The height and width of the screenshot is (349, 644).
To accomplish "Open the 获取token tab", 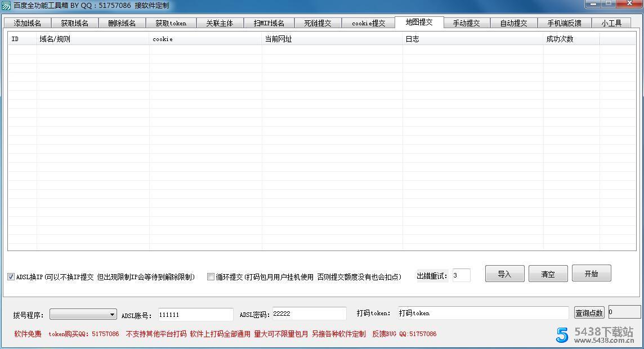I will [x=171, y=23].
